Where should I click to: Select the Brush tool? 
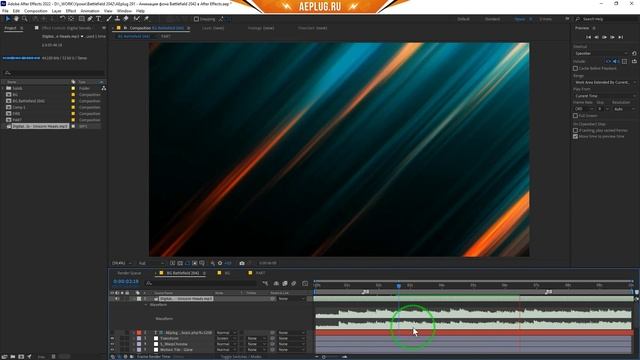[109, 19]
